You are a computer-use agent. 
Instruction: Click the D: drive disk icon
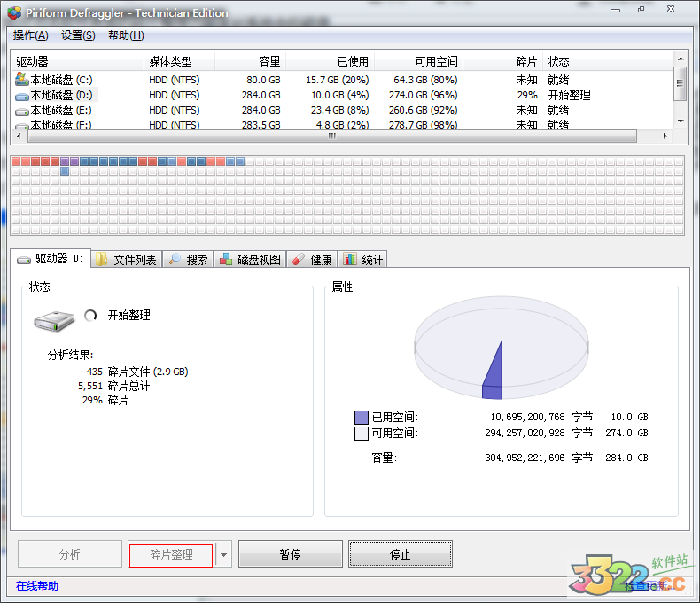pos(21,96)
